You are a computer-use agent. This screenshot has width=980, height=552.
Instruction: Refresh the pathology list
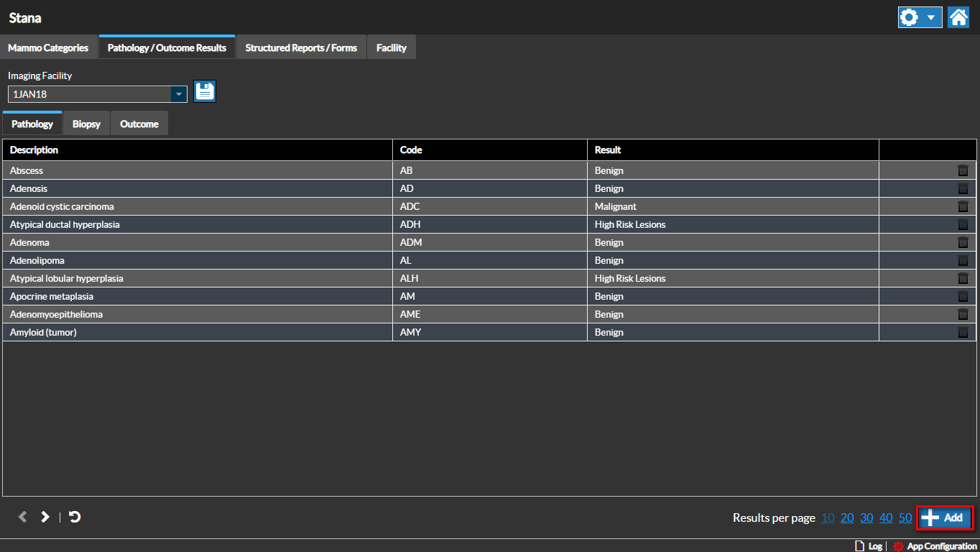click(75, 517)
